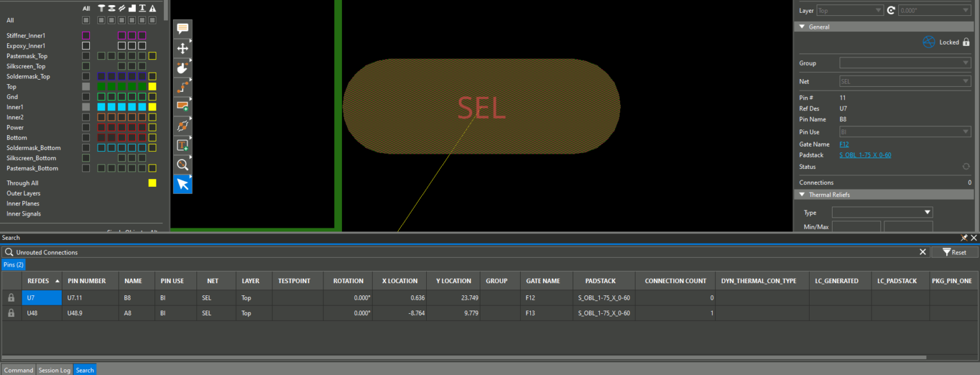Enable visibility for the Top layer
980x375 pixels.
click(x=86, y=86)
